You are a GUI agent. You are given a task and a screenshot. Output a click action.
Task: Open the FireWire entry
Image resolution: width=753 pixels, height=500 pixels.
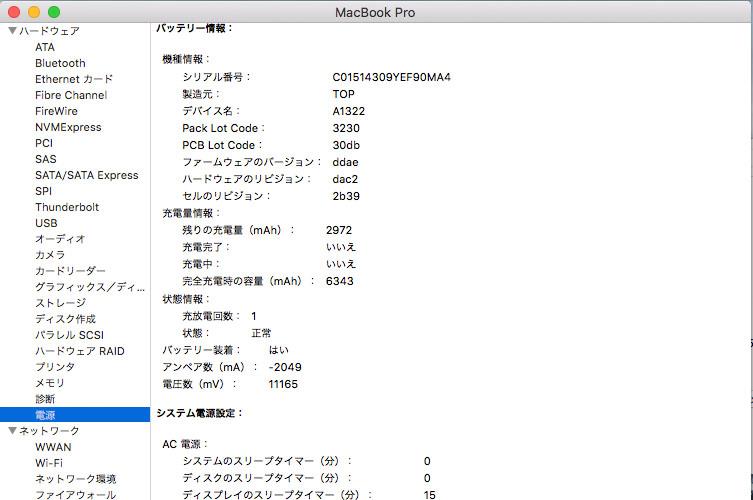pos(56,111)
